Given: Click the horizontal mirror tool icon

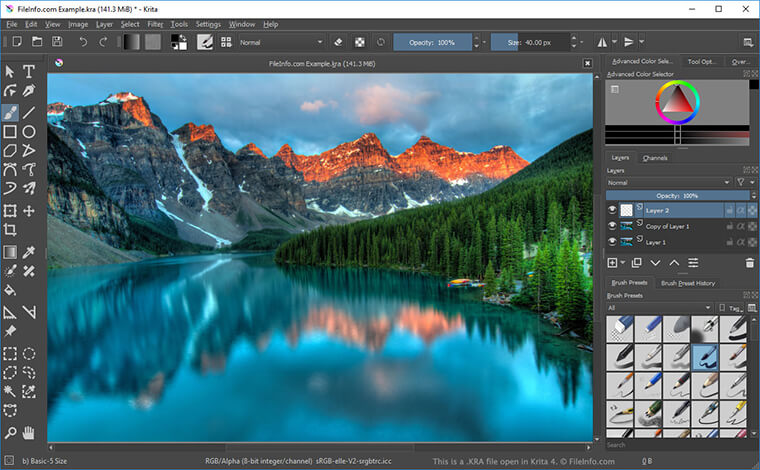Looking at the screenshot, I should click(x=603, y=42).
